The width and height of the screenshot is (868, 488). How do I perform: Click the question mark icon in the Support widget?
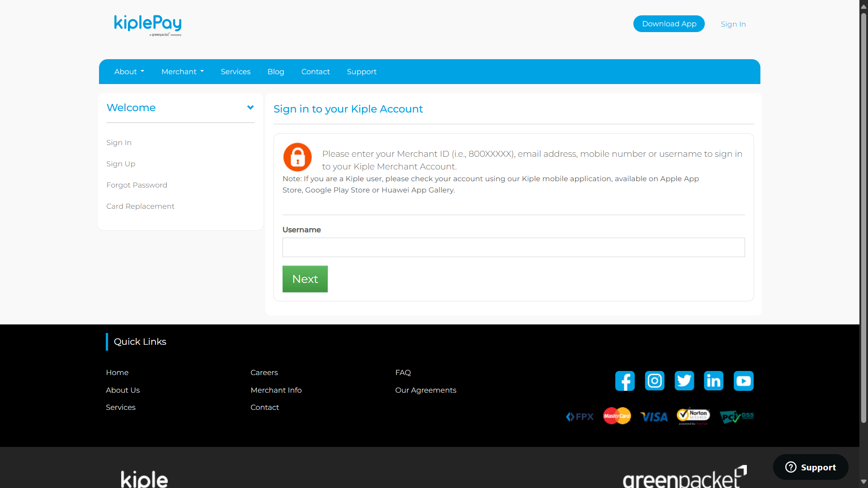point(791,467)
